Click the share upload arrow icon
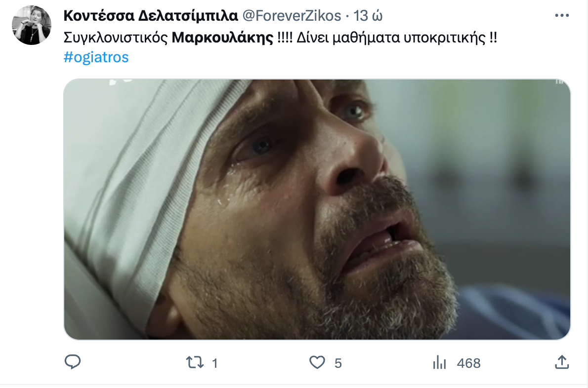This screenshot has height=388, width=588. 562,362
